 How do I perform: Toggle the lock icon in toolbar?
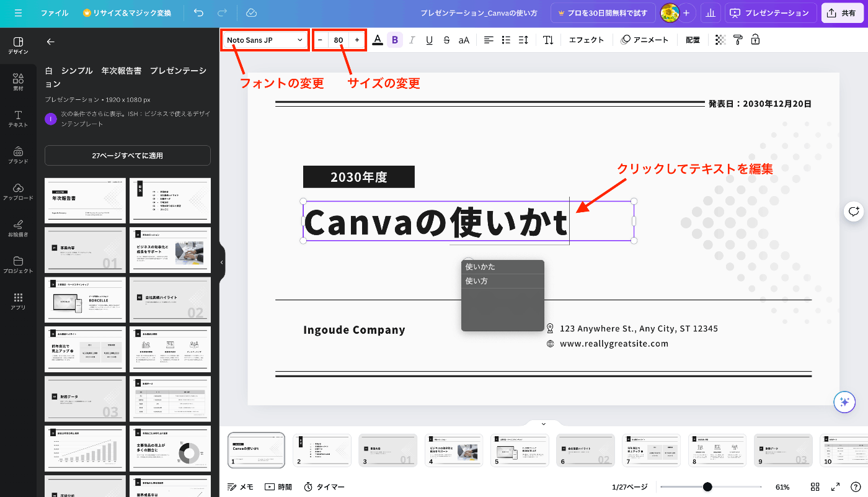tap(755, 40)
